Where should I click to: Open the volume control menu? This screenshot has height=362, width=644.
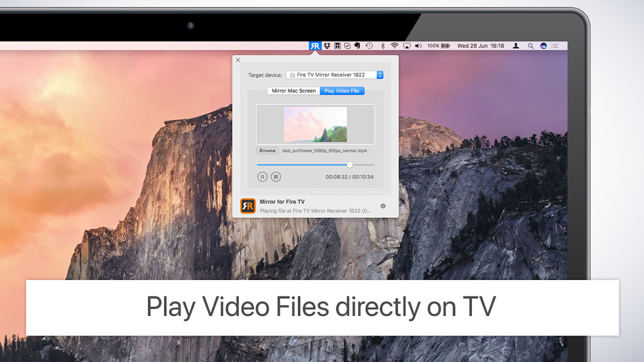coord(419,46)
